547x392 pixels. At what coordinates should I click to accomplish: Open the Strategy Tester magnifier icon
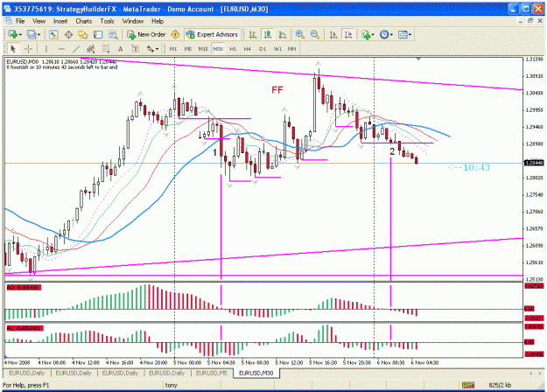[x=113, y=34]
